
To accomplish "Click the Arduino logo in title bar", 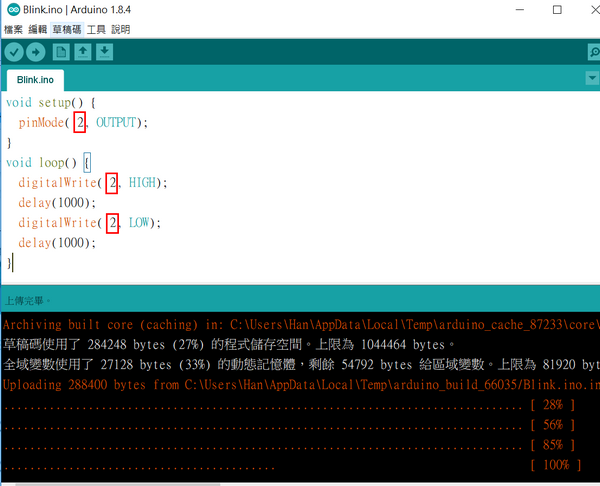I will pyautogui.click(x=13, y=10).
